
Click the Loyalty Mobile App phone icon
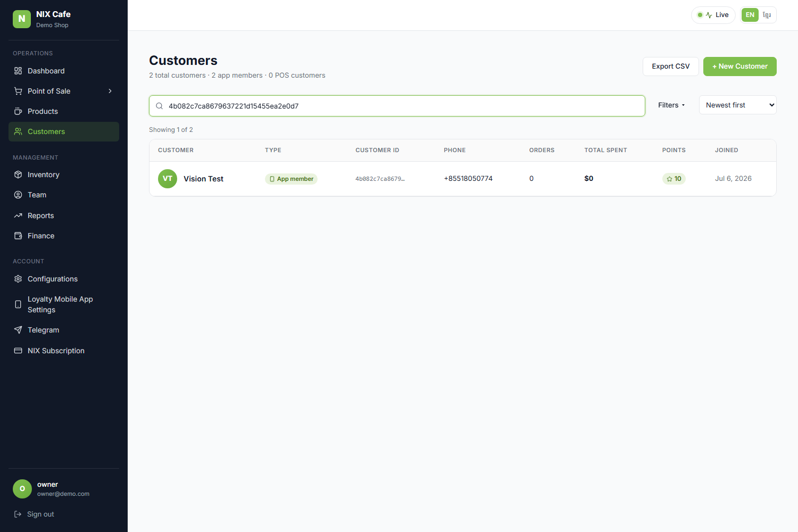pyautogui.click(x=18, y=304)
